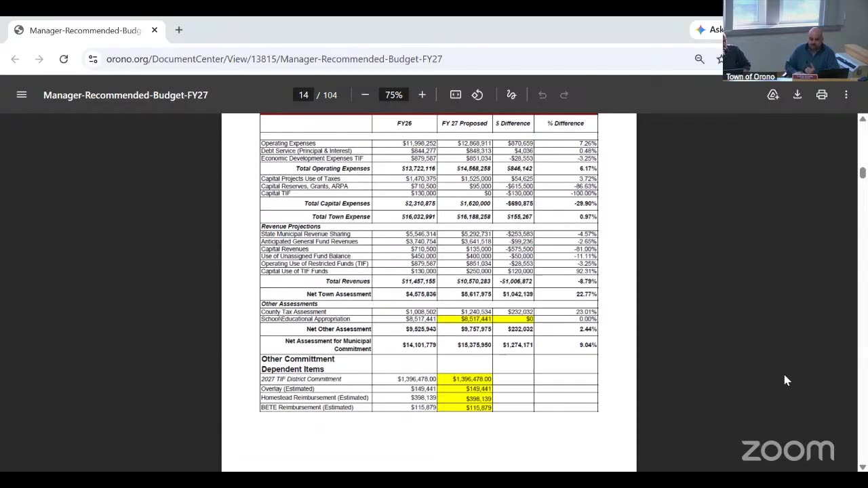Click Revenue Projections section heading
This screenshot has width=868, height=488.
coord(291,226)
